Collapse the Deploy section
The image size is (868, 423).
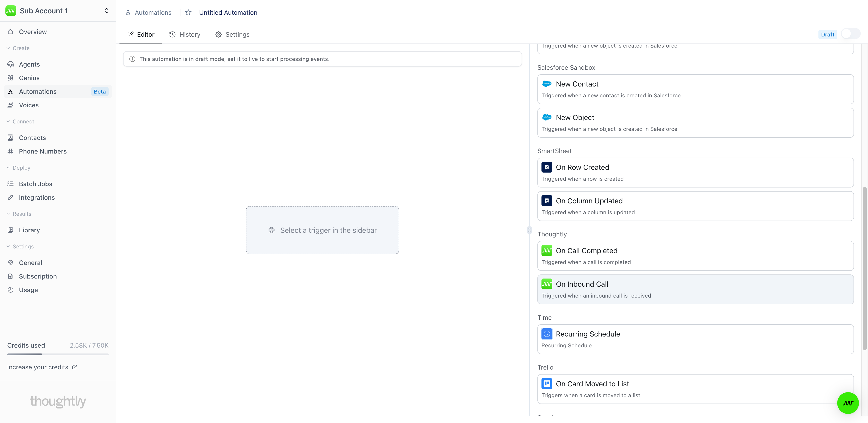[19, 168]
